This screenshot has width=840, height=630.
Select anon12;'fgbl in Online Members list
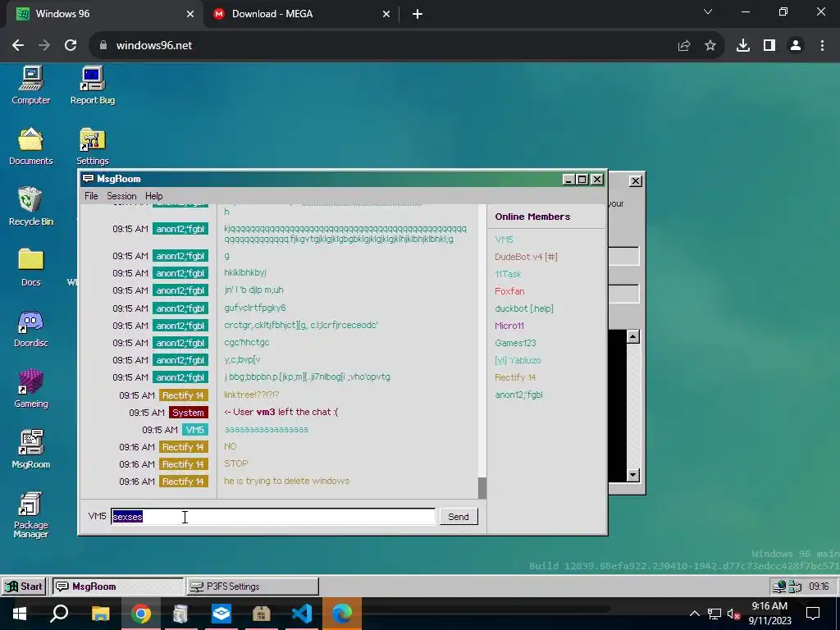[518, 395]
